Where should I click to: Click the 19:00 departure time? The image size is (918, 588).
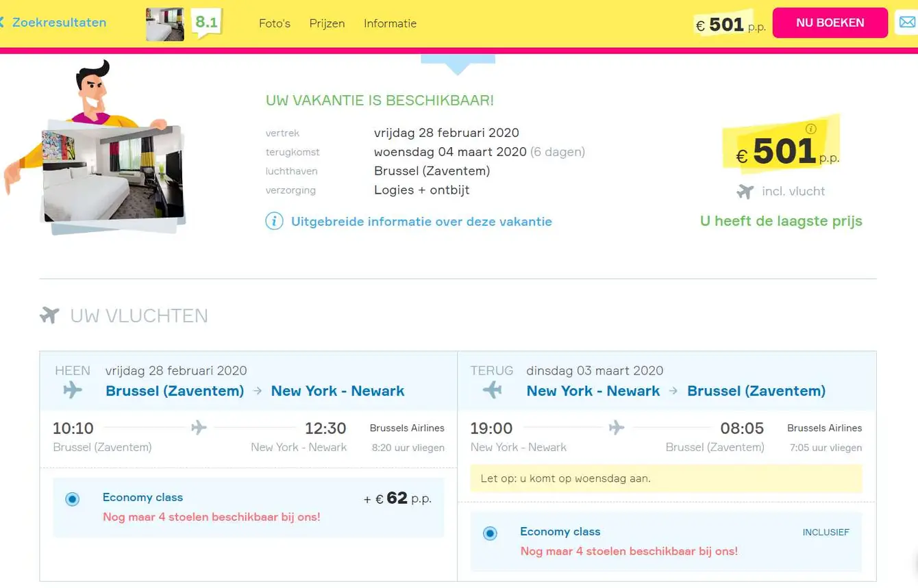pyautogui.click(x=491, y=429)
